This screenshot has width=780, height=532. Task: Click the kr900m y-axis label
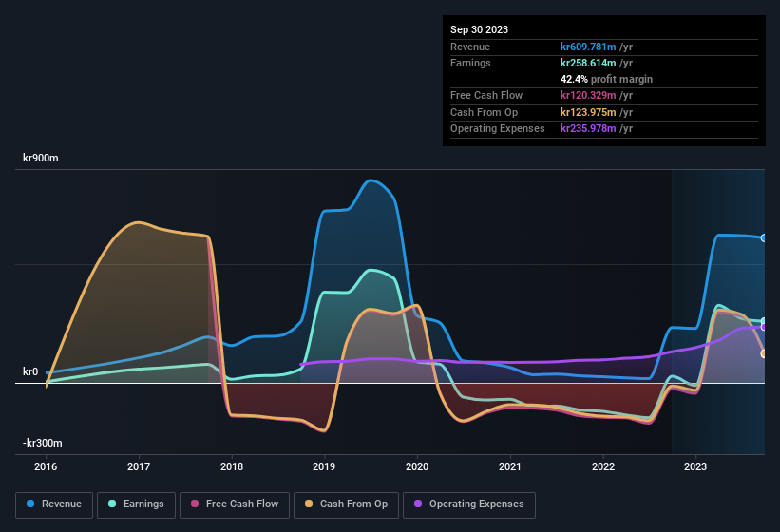40,158
